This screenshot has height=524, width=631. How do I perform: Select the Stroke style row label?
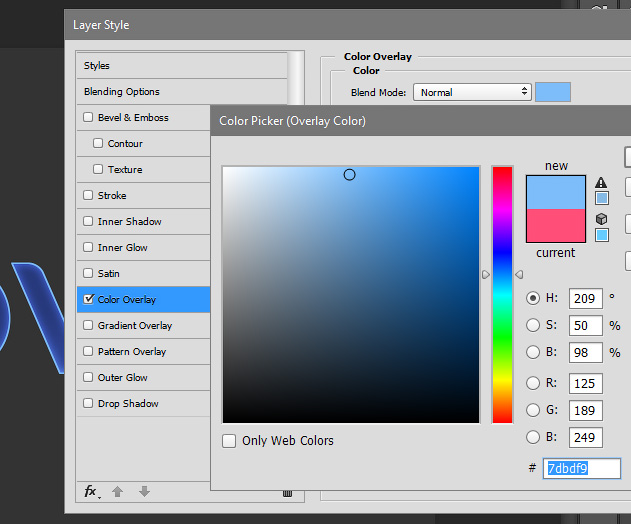click(x=112, y=196)
